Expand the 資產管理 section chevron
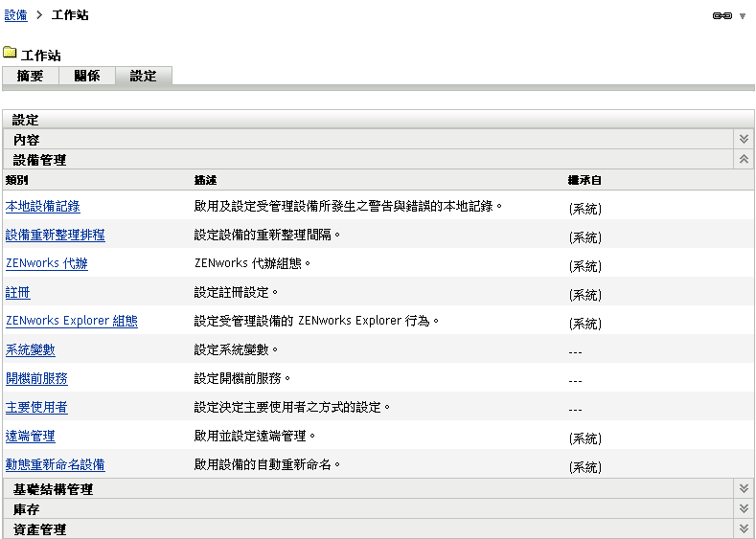The image size is (756, 539). coord(744,528)
